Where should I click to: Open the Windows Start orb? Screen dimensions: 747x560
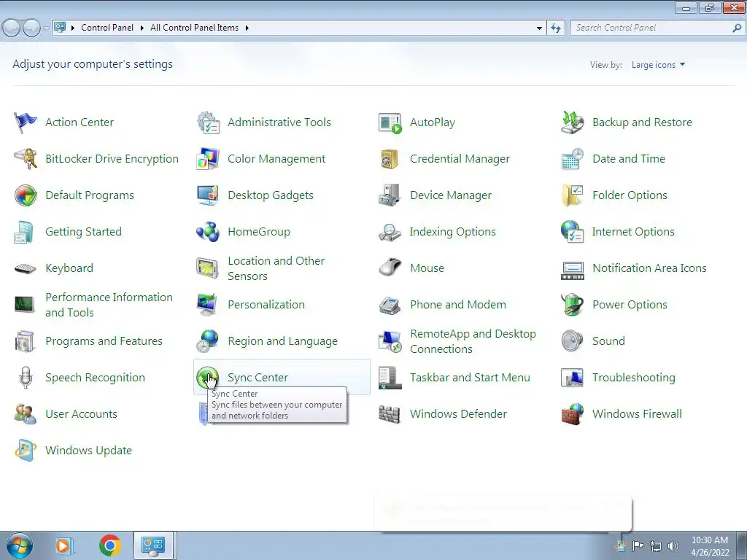click(19, 545)
